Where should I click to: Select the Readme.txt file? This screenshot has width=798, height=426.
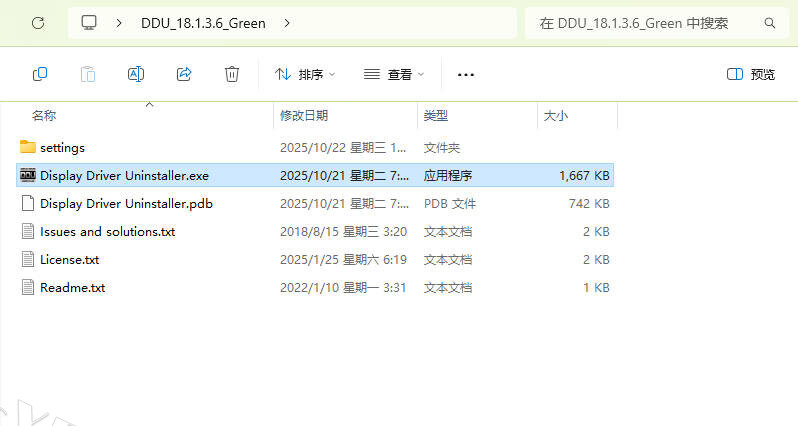[x=72, y=287]
